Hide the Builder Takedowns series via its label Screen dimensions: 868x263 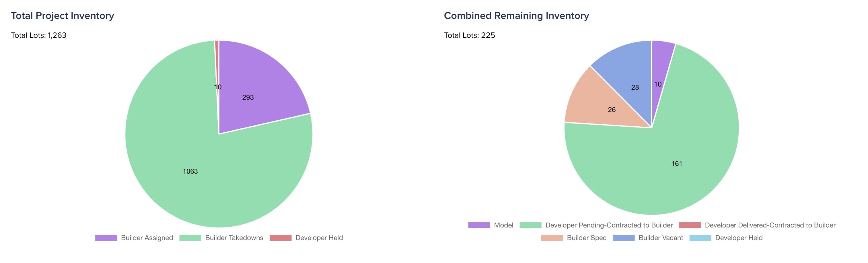pos(234,238)
